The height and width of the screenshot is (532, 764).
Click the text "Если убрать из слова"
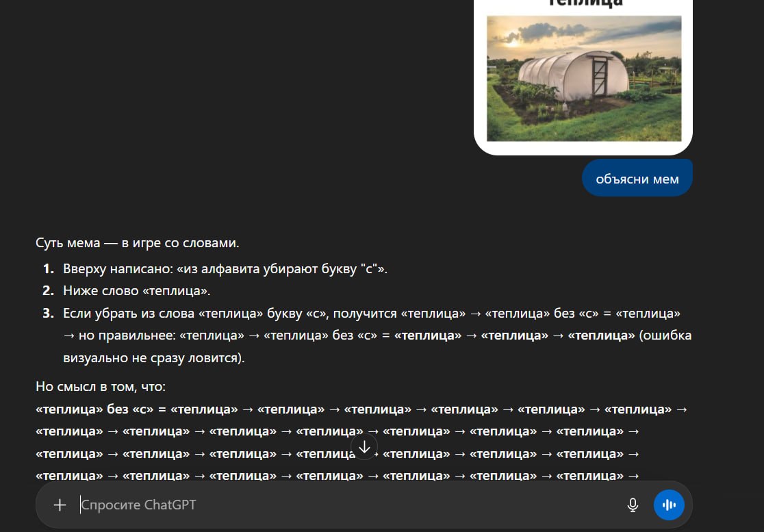click(x=129, y=314)
